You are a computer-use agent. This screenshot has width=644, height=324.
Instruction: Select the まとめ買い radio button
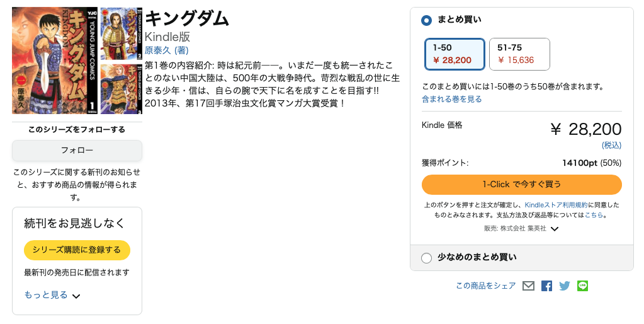click(426, 20)
